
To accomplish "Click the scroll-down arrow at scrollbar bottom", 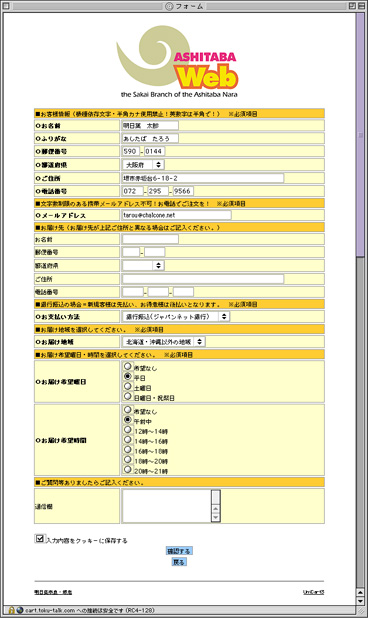I will click(x=360, y=601).
